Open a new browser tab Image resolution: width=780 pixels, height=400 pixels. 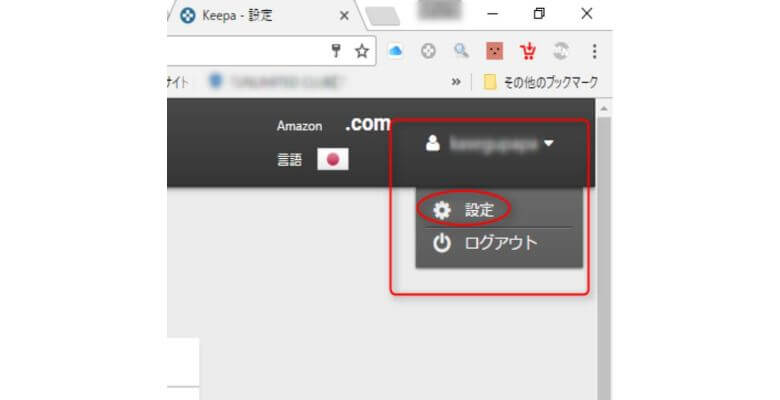coord(383,16)
